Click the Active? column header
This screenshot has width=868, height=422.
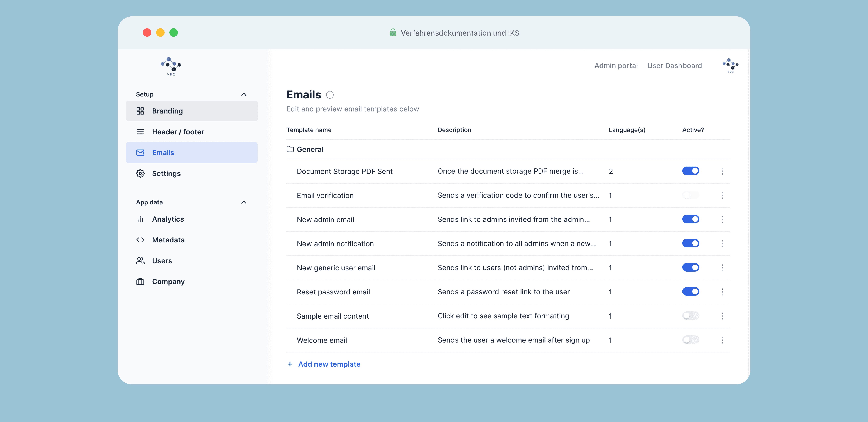(x=693, y=130)
